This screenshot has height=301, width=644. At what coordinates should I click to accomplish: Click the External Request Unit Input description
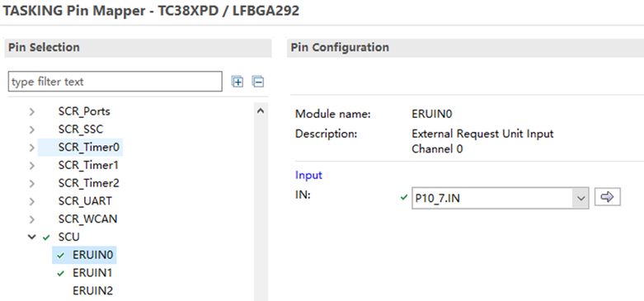coord(482,141)
